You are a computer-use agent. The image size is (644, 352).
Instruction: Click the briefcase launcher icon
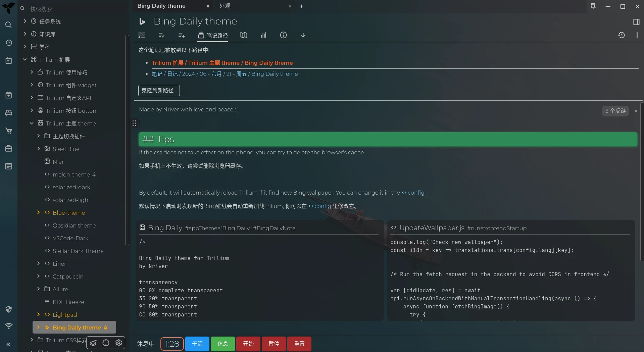point(9,148)
